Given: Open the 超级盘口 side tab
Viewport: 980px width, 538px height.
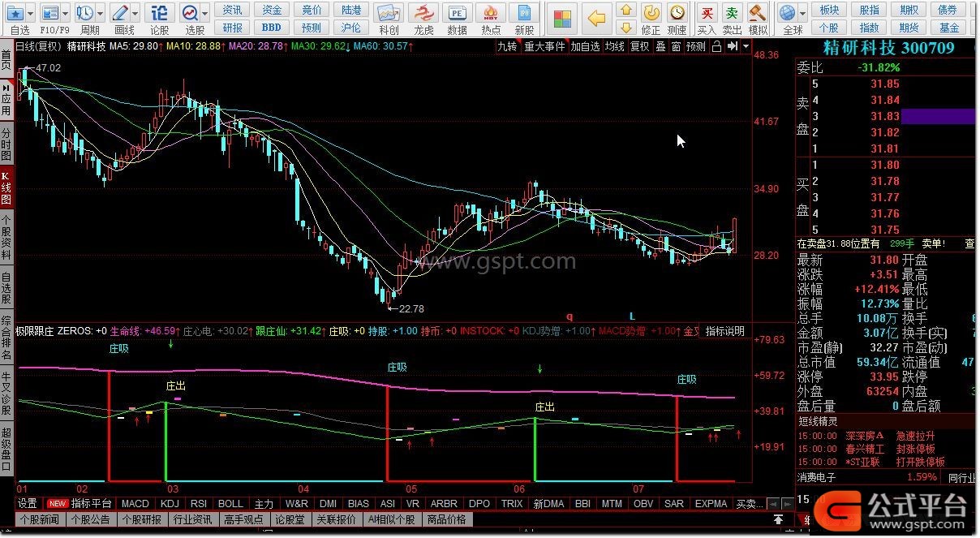Looking at the screenshot, I should click(6, 448).
